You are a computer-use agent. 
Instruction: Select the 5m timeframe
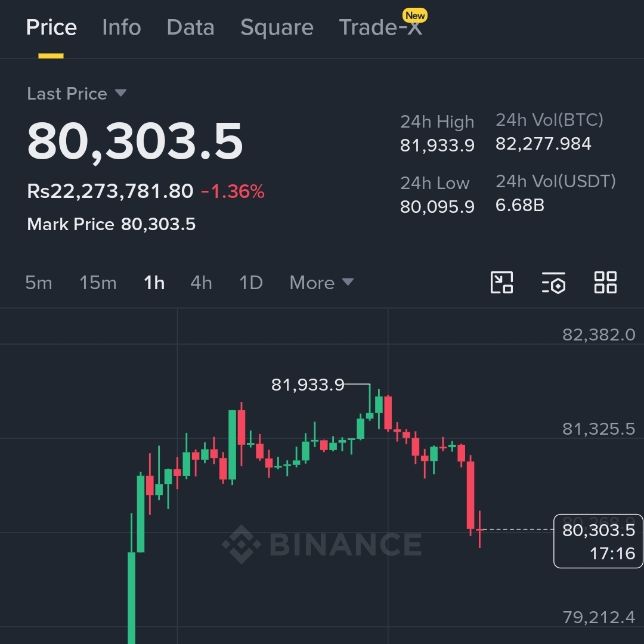click(x=39, y=283)
